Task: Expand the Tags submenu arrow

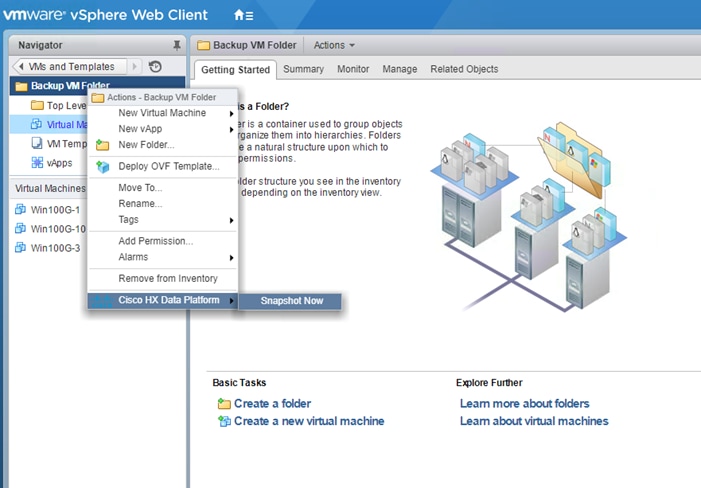Action: (232, 220)
